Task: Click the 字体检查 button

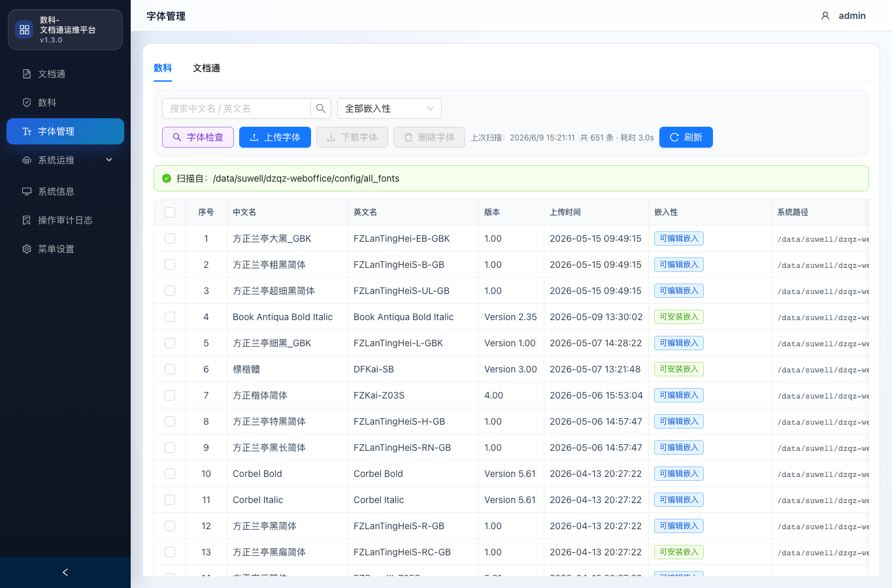Action: (198, 137)
